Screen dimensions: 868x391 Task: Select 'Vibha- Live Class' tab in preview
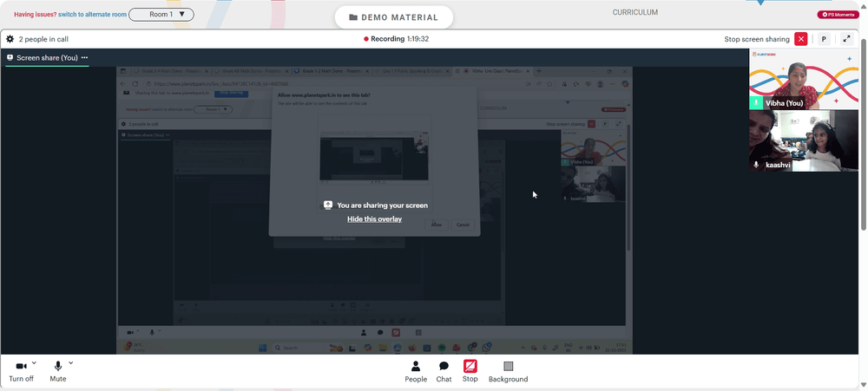493,71
